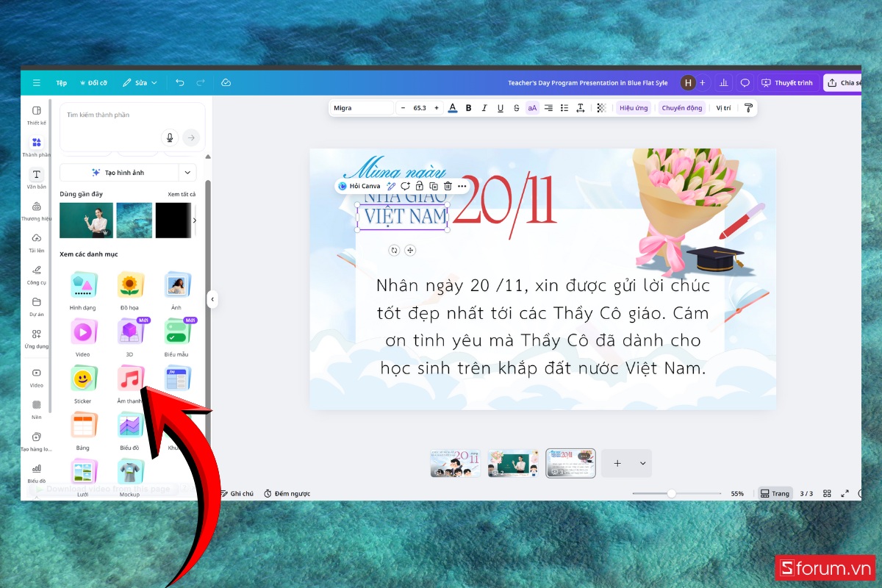882x588 pixels.
Task: Select the second slide thumbnail
Action: coord(512,463)
